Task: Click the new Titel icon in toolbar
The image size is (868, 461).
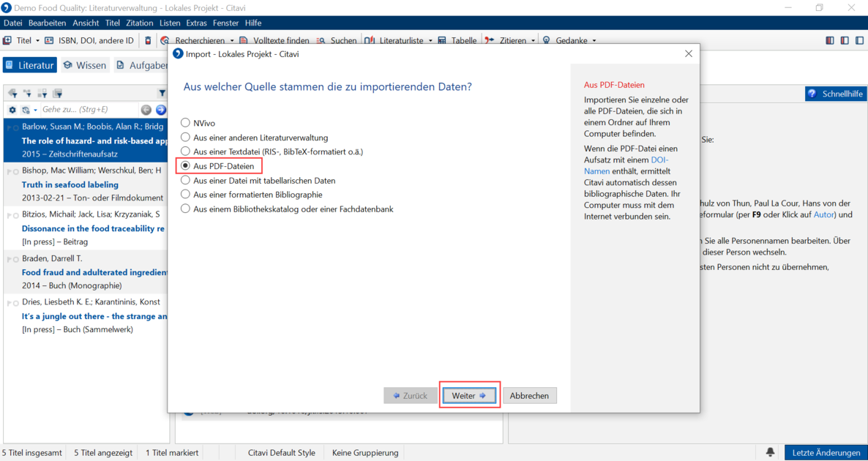Action: 8,40
